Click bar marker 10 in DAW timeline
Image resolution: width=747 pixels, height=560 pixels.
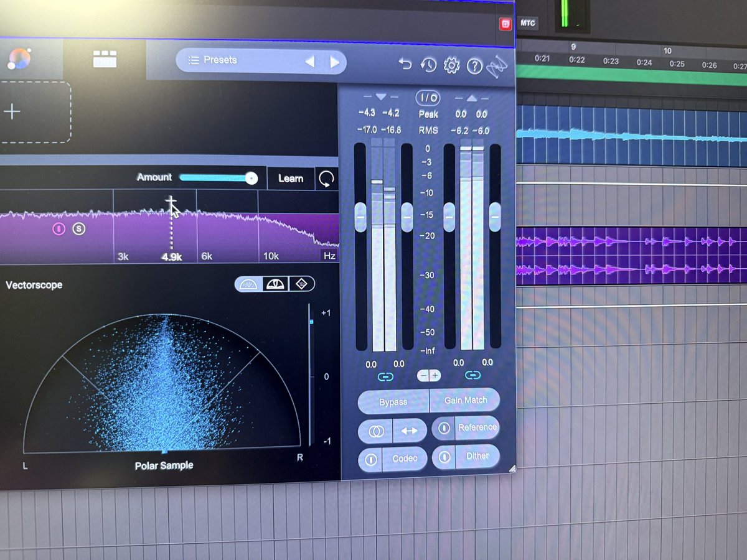[667, 50]
